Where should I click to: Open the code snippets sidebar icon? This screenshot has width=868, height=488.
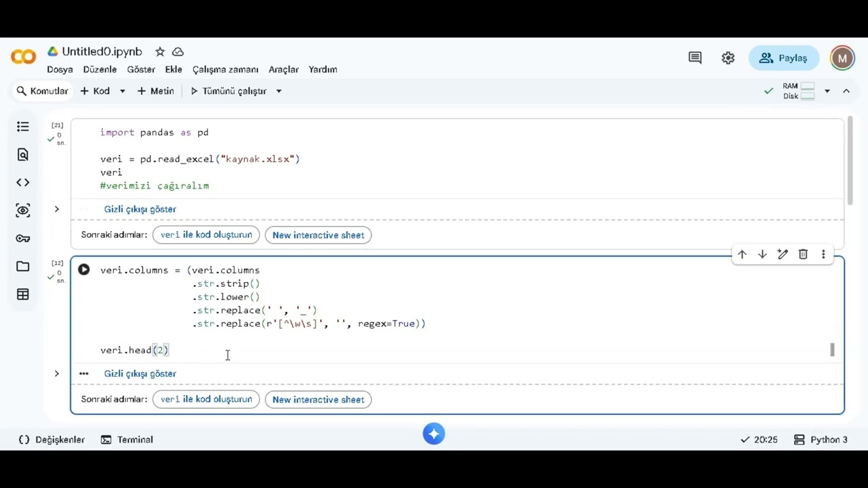23,182
